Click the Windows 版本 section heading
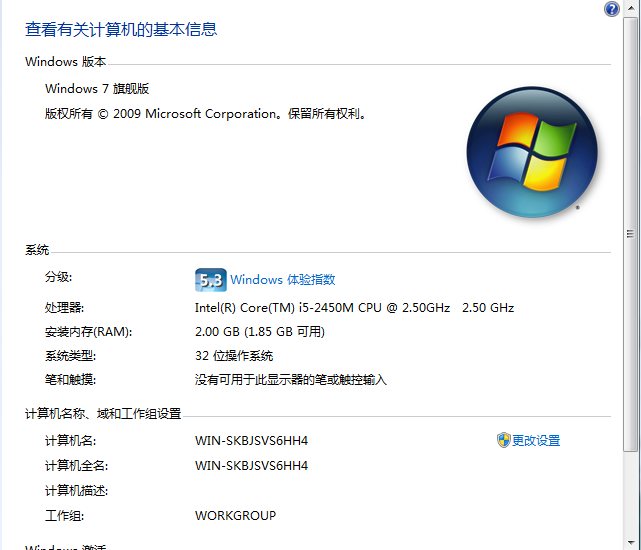Screen dimensions: 641x550 pos(65,62)
